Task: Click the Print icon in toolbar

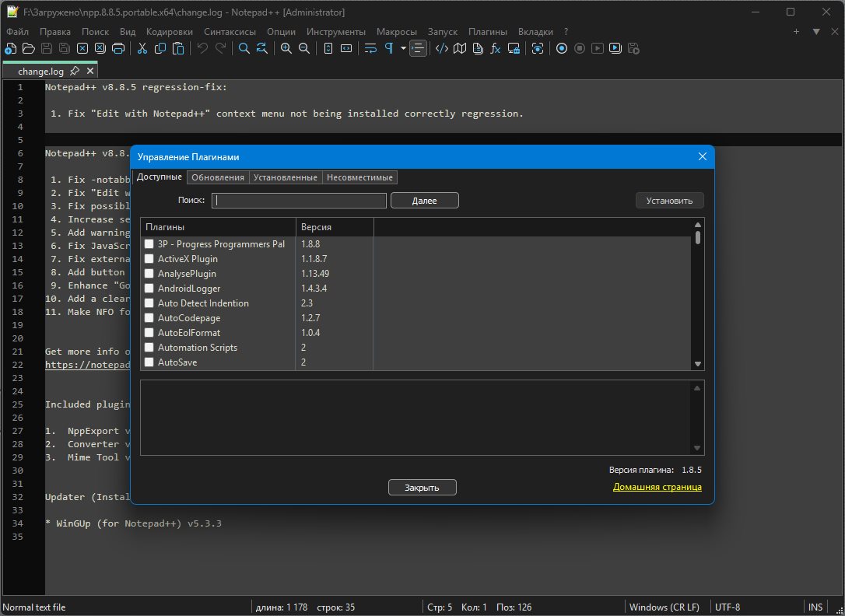Action: pyautogui.click(x=118, y=48)
